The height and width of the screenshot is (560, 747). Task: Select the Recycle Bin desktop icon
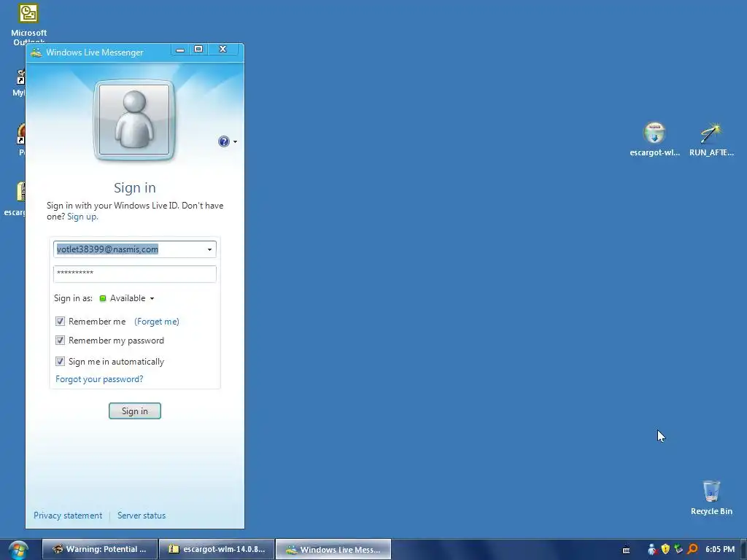(711, 497)
